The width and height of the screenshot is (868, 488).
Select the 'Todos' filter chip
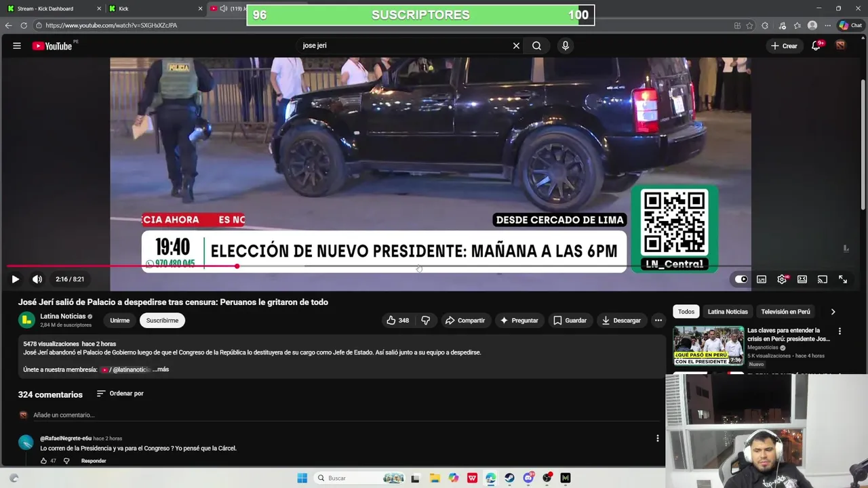pos(686,312)
